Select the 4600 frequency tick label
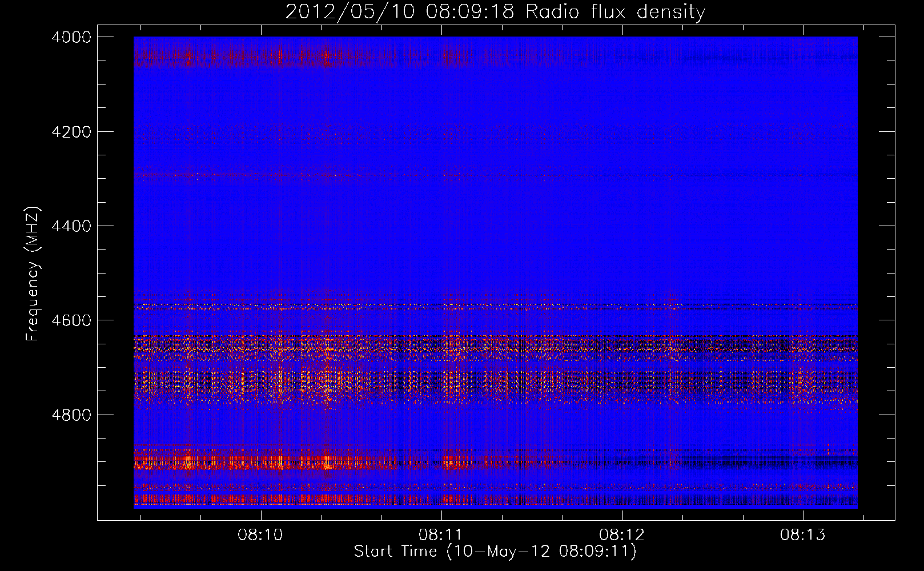This screenshot has width=924, height=571. 71,320
